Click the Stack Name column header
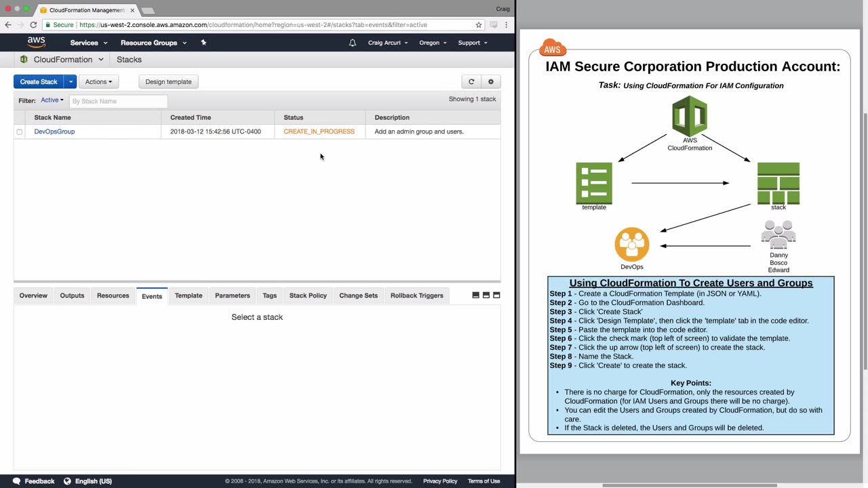Viewport: 868px width, 488px height. pyautogui.click(x=52, y=117)
